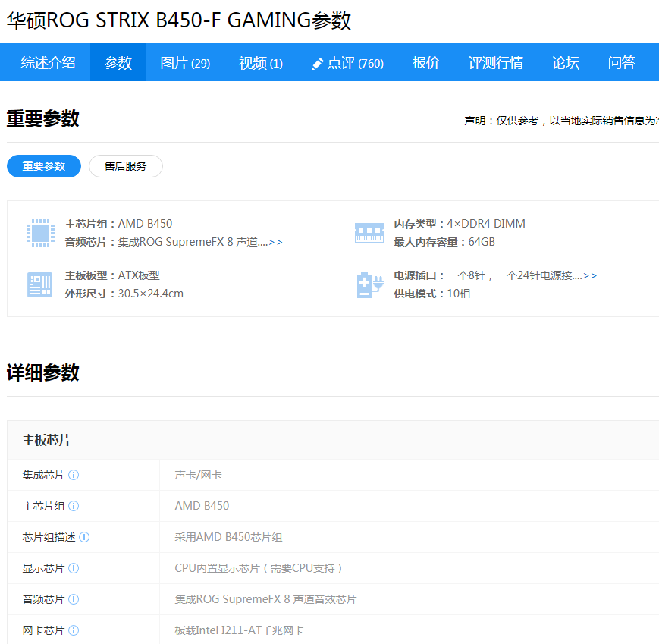659x644 pixels.
Task: Click 外形尺寸：30.5×24.4cm text
Action: (x=124, y=294)
